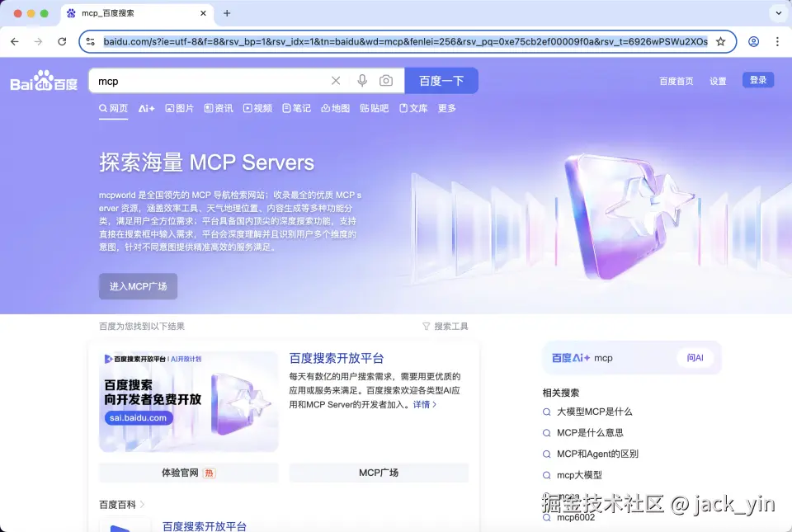
Task: Open related search mcp大模型
Action: [x=579, y=475]
